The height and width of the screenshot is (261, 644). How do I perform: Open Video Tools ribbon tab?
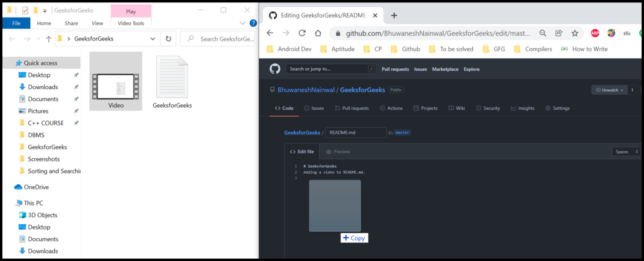tap(131, 24)
